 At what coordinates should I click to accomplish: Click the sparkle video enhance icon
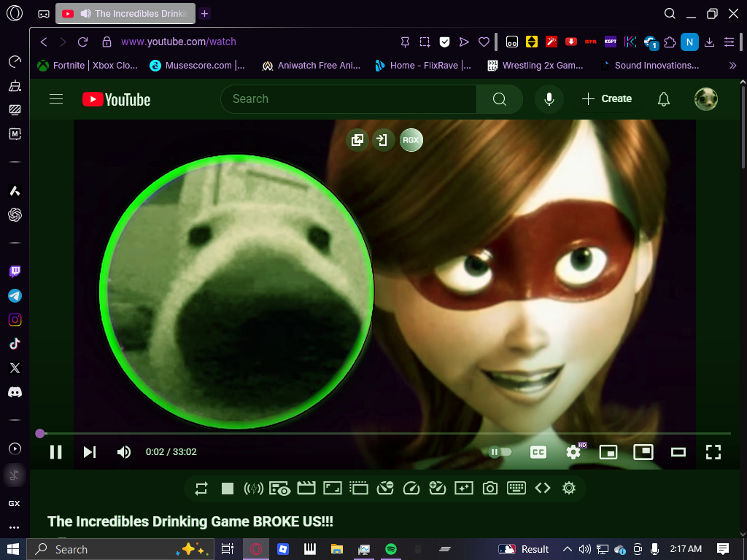click(x=463, y=488)
